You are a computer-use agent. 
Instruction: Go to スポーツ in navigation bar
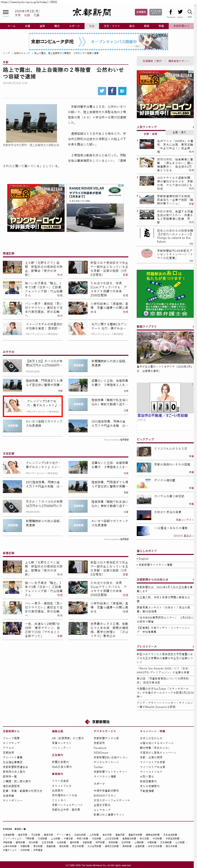tap(74, 26)
